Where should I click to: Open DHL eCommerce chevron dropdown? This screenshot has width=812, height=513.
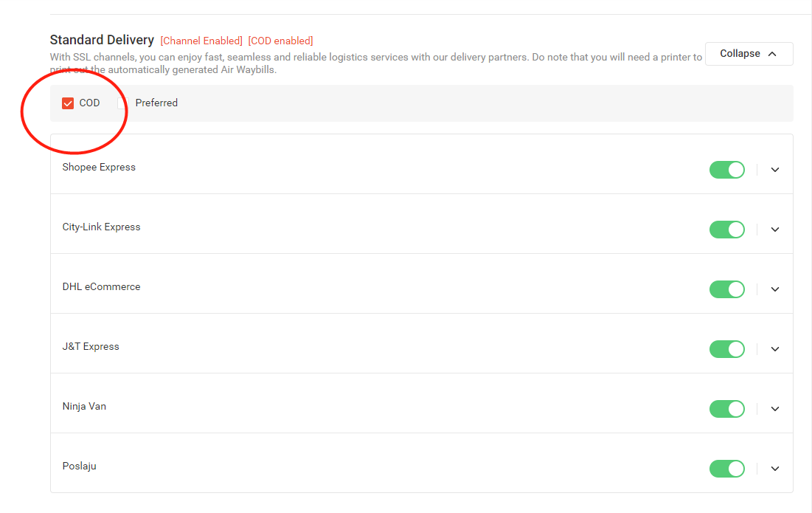pyautogui.click(x=775, y=289)
